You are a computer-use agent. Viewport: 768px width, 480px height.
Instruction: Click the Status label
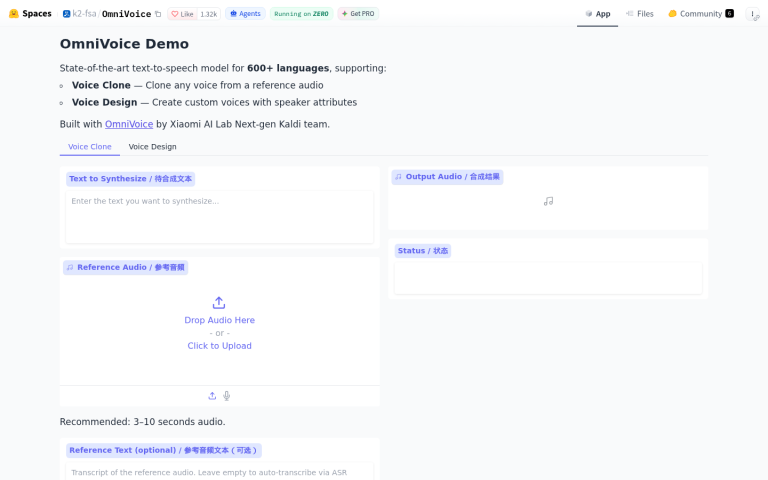tap(423, 251)
